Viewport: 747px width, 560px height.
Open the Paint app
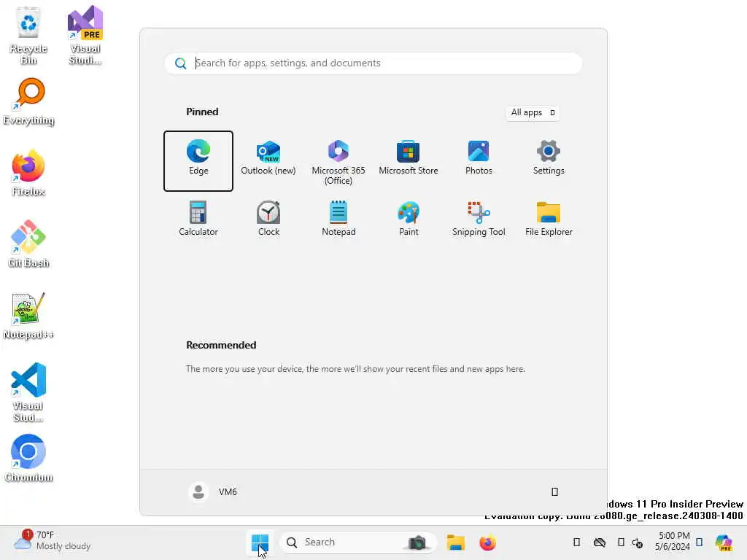point(409,219)
